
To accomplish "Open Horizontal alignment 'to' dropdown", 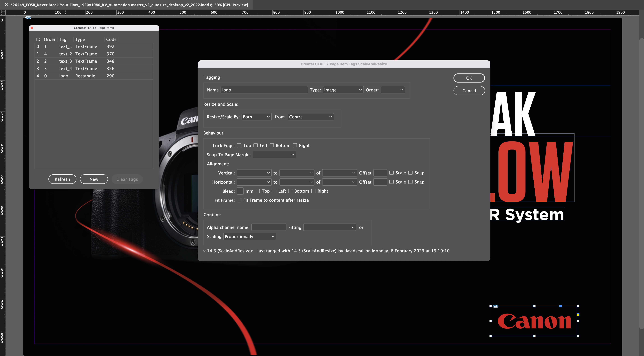I will [297, 182].
